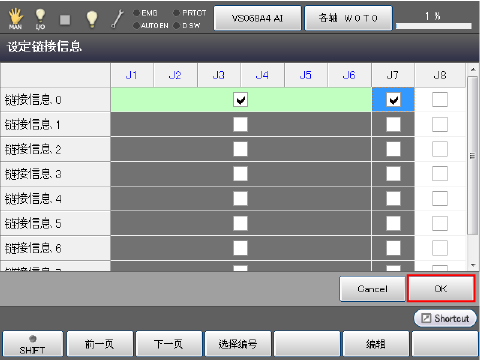Click the J3 column header
The width and height of the screenshot is (480, 360).
coord(219,75)
